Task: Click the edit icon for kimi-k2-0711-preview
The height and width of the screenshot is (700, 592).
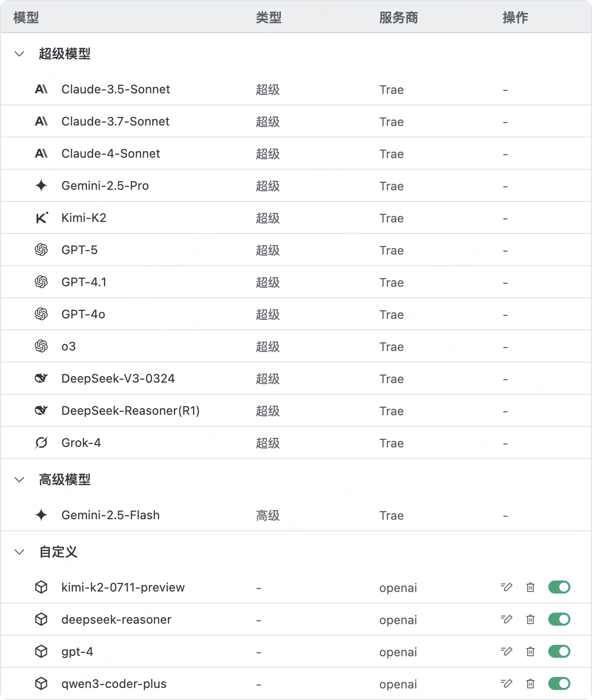Action: coord(507,587)
